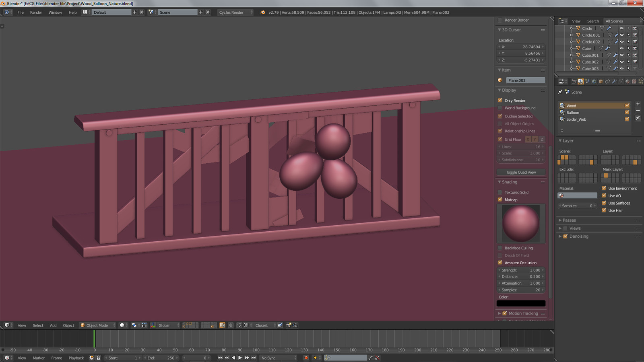
Task: Render OpenGL animation clapperboard icon
Action: [295, 325]
